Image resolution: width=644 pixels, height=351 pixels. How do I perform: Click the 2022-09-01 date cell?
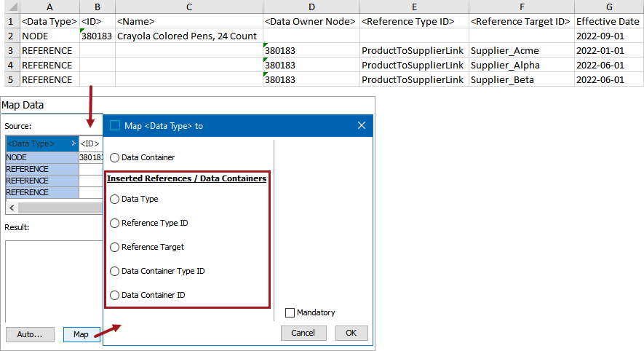pos(609,36)
